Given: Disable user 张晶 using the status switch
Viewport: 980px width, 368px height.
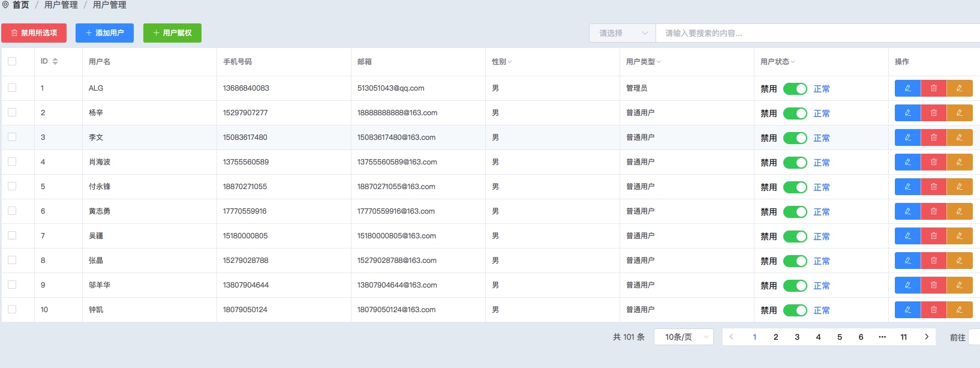Looking at the screenshot, I should tap(795, 261).
